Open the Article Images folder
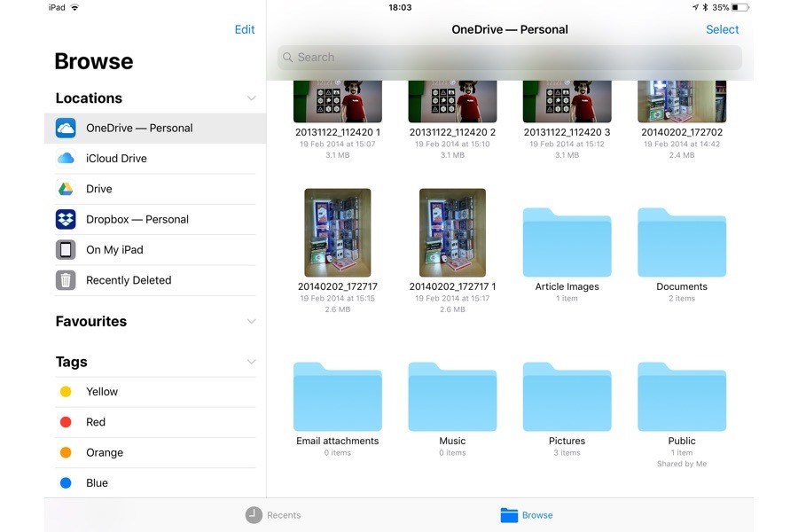 [567, 242]
